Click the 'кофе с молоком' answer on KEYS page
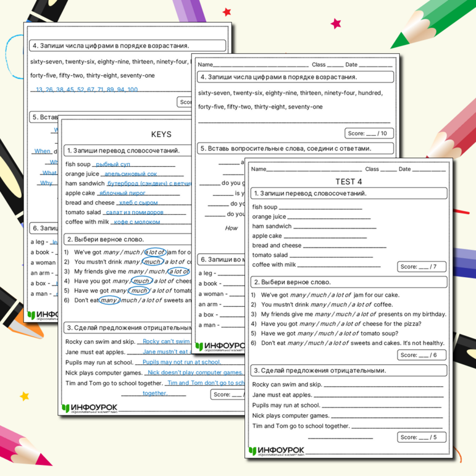Screen dimensions: 476x476 (137, 222)
